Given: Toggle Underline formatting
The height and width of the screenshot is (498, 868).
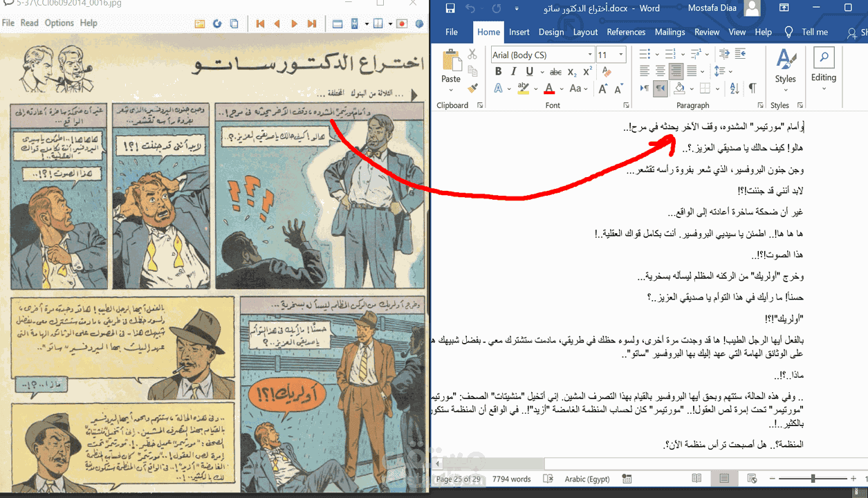Looking at the screenshot, I should tap(529, 72).
